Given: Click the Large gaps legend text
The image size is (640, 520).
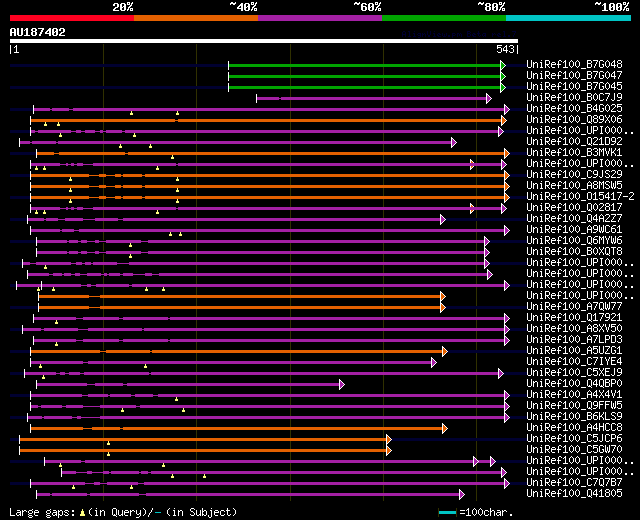Looking at the screenshot, I should click(x=42, y=512).
